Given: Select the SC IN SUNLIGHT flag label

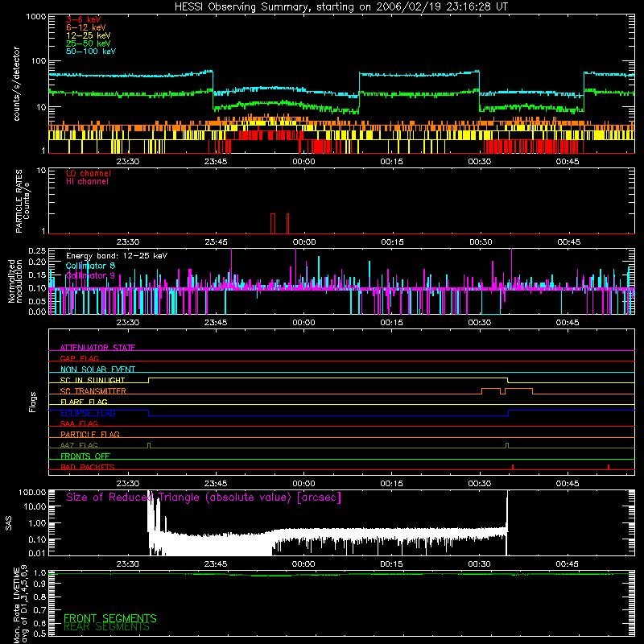Looking at the screenshot, I should 93,380.
